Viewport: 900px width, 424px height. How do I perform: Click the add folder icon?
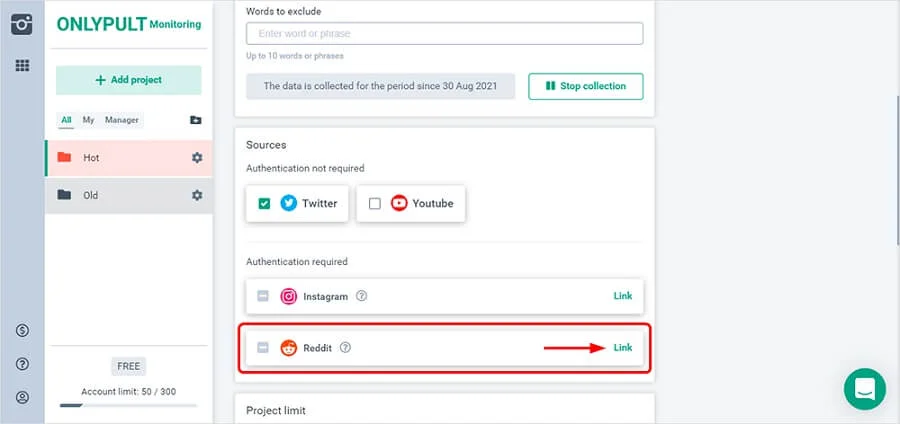click(x=195, y=120)
